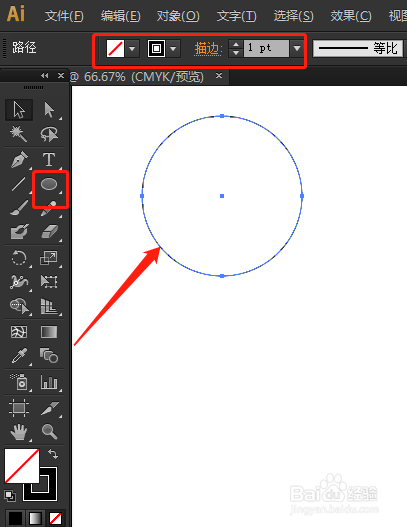407x527 pixels.
Task: Click the 描边 stroke panel link
Action: [x=208, y=49]
